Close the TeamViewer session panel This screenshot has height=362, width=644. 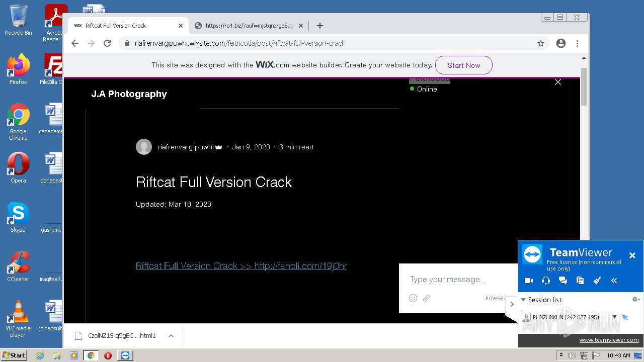click(x=632, y=255)
